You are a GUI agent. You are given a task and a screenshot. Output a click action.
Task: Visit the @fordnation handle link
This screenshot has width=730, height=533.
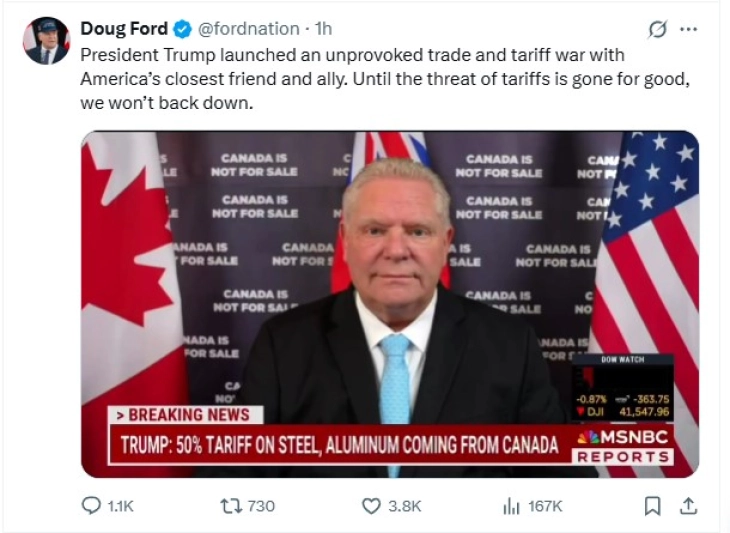tap(248, 29)
